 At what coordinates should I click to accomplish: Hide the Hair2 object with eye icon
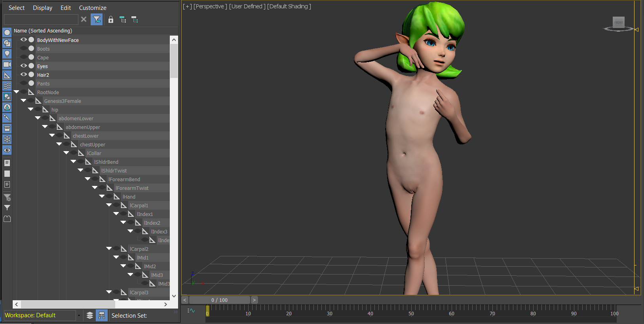[x=24, y=74]
